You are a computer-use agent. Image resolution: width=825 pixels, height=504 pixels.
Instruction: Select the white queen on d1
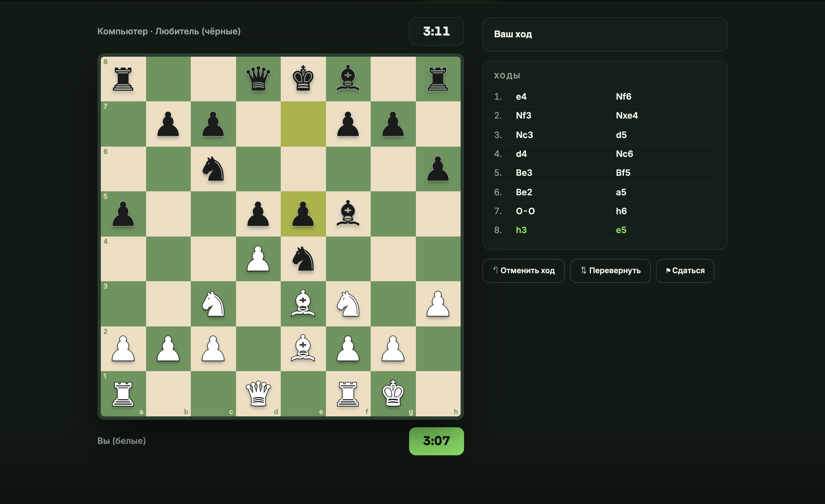[258, 393]
